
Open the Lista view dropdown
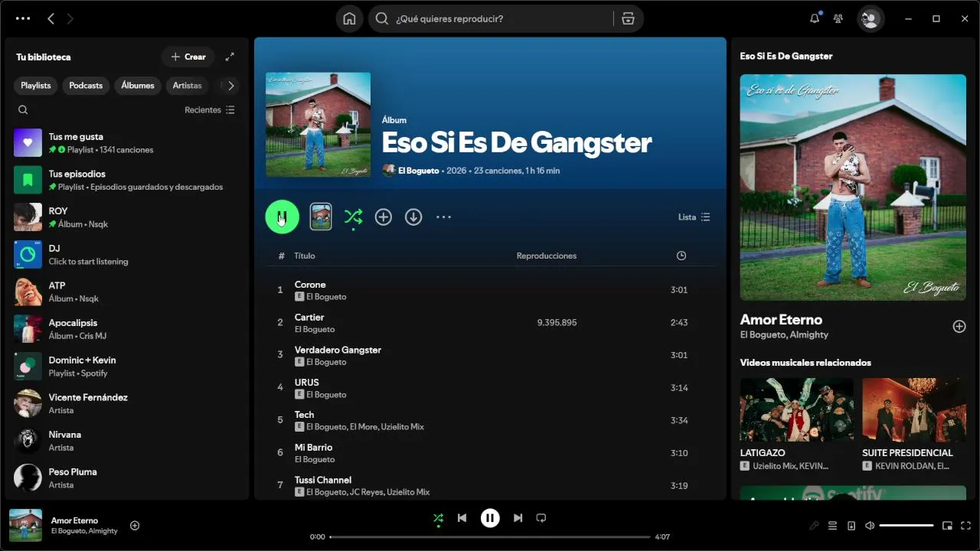point(694,217)
